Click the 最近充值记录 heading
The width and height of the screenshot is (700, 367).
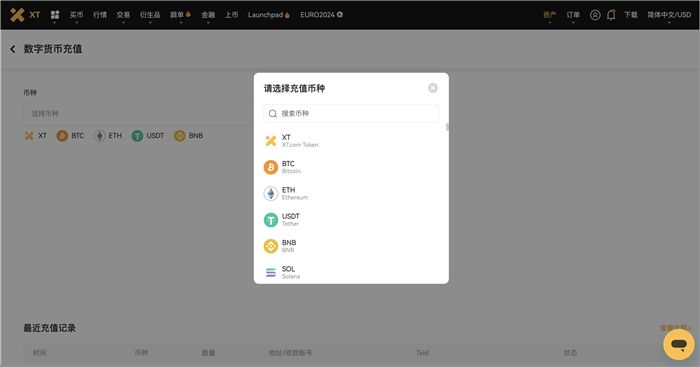(x=50, y=328)
